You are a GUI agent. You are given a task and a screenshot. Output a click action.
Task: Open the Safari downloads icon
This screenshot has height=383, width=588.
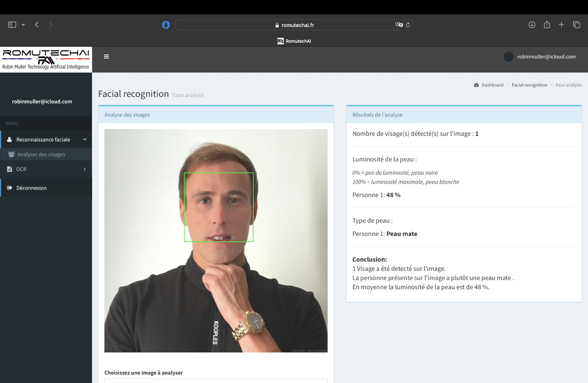click(532, 25)
